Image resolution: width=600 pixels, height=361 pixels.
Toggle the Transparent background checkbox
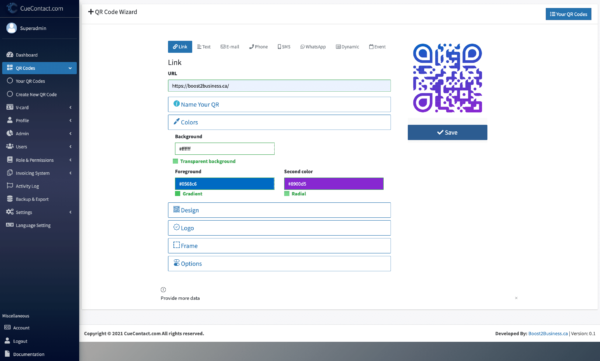tap(176, 161)
